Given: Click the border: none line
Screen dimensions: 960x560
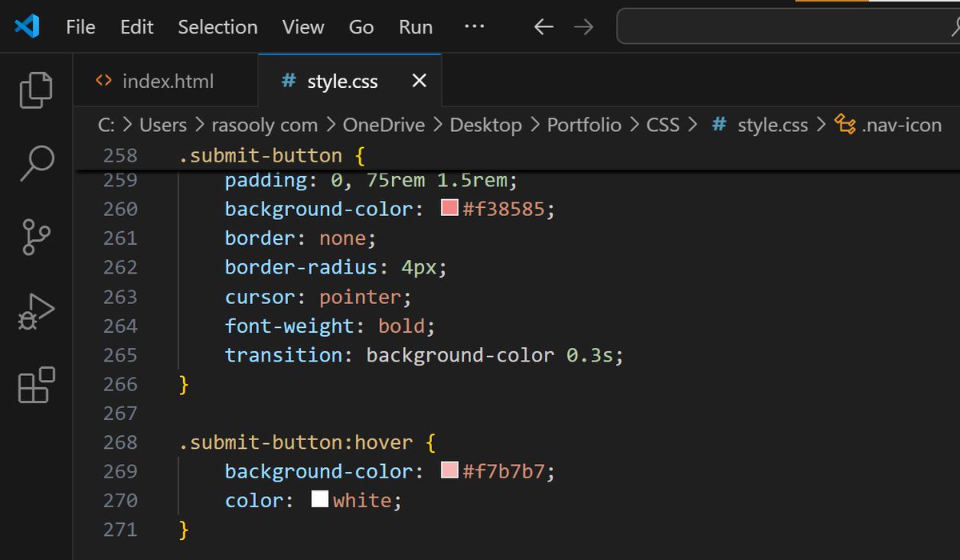Looking at the screenshot, I should [301, 238].
